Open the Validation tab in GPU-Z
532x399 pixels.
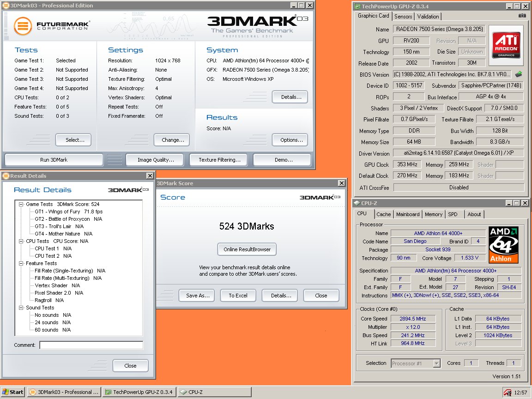[428, 16]
